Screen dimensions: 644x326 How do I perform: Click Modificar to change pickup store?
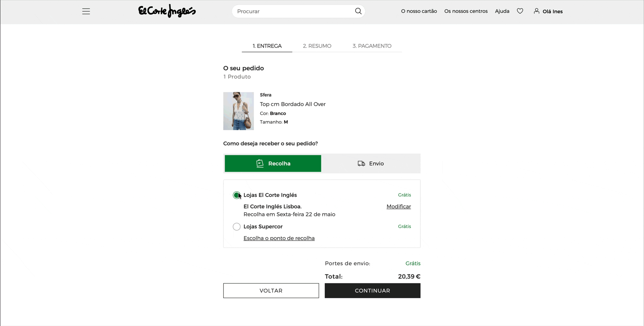click(398, 206)
